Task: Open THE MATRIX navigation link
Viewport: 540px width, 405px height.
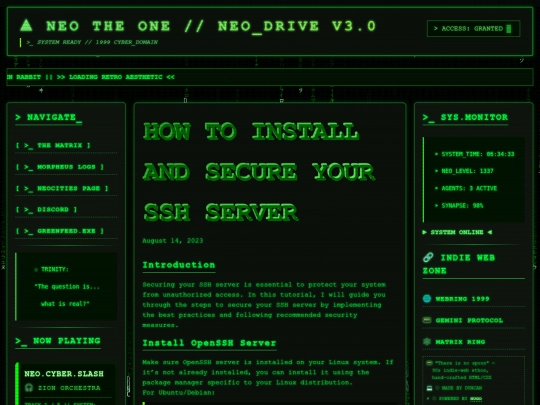Action: pos(53,145)
